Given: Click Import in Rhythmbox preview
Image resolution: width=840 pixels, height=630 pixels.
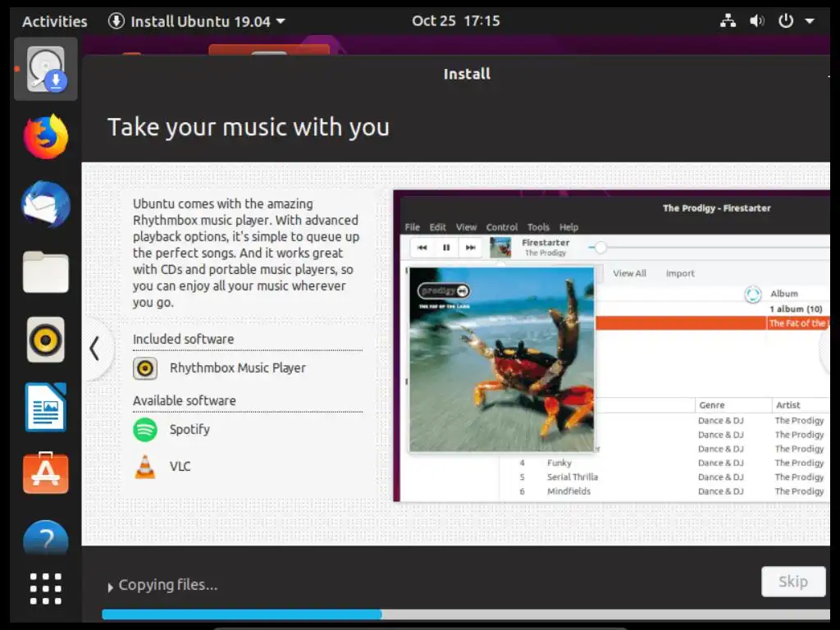Looking at the screenshot, I should pyautogui.click(x=680, y=273).
